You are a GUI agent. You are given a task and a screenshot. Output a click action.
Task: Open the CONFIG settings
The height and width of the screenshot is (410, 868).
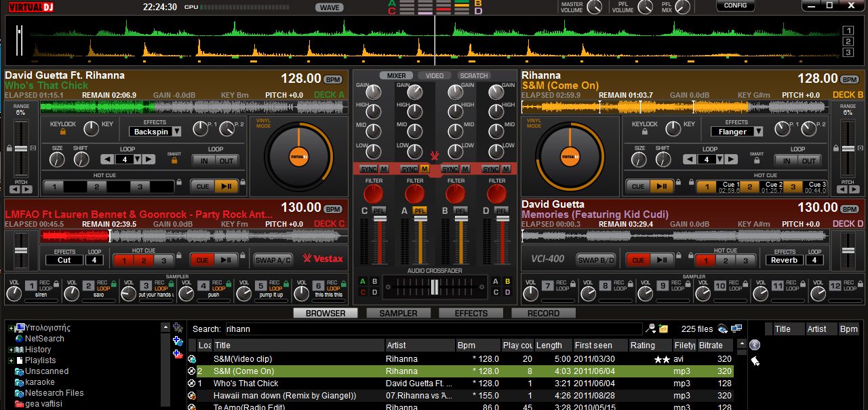[735, 5]
